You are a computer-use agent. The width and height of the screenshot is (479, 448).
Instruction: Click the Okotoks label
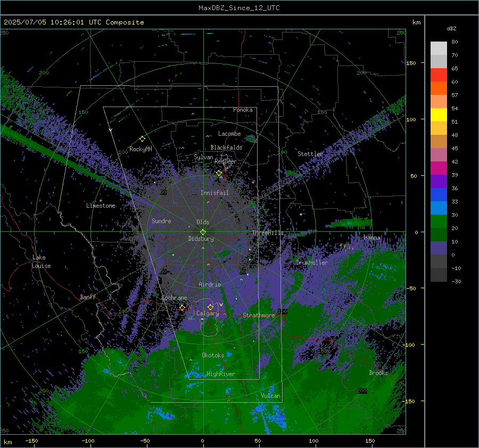coord(213,355)
